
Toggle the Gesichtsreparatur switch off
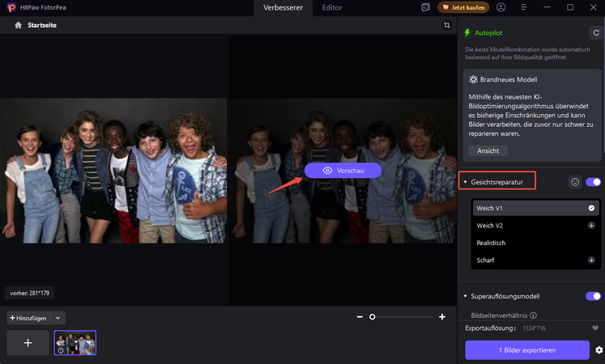593,182
